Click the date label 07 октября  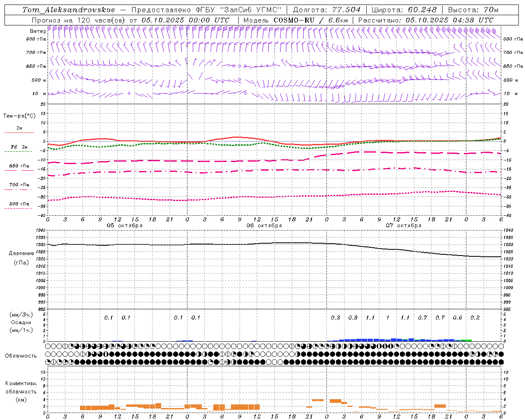[x=404, y=226]
